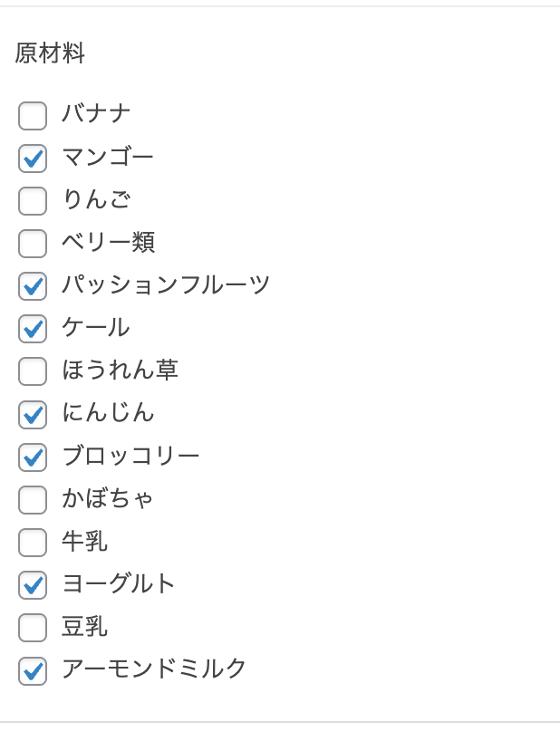
Task: Click the ヨーグルト label text
Action: click(119, 583)
